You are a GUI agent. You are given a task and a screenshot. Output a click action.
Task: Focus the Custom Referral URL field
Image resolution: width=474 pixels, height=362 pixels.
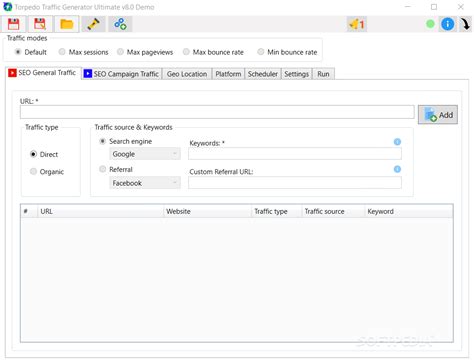(295, 182)
